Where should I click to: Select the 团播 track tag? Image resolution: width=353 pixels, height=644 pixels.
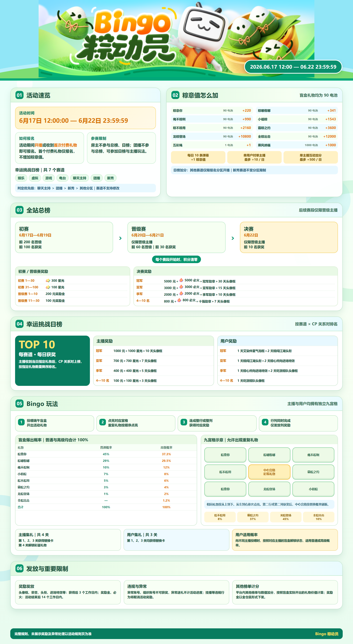[x=97, y=178]
